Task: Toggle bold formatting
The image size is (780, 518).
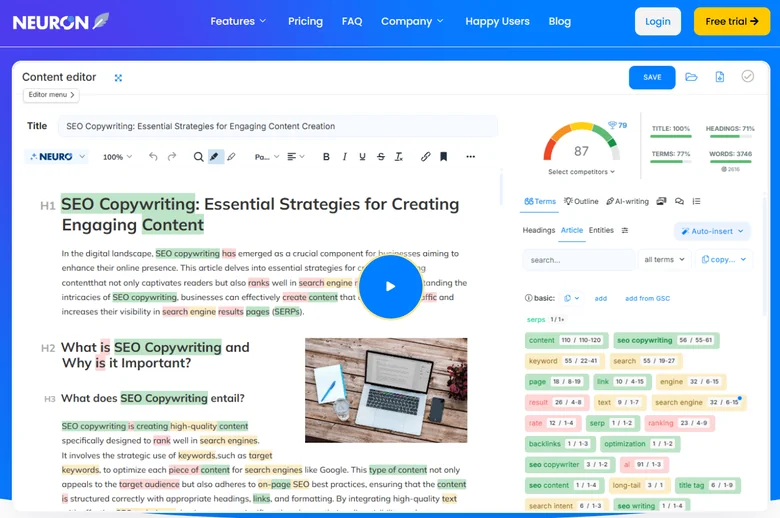Action: (326, 157)
